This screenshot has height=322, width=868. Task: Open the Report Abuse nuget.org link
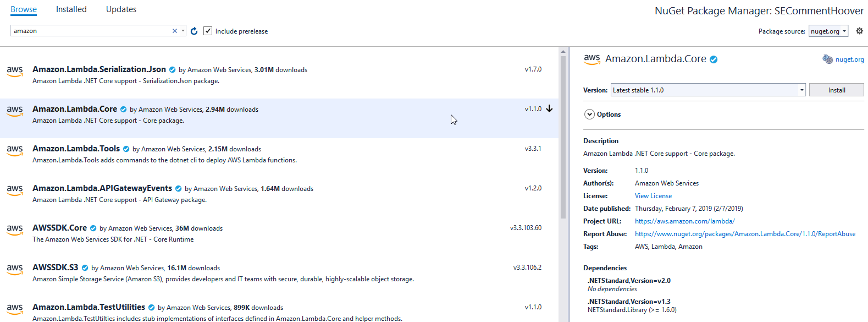tap(745, 234)
